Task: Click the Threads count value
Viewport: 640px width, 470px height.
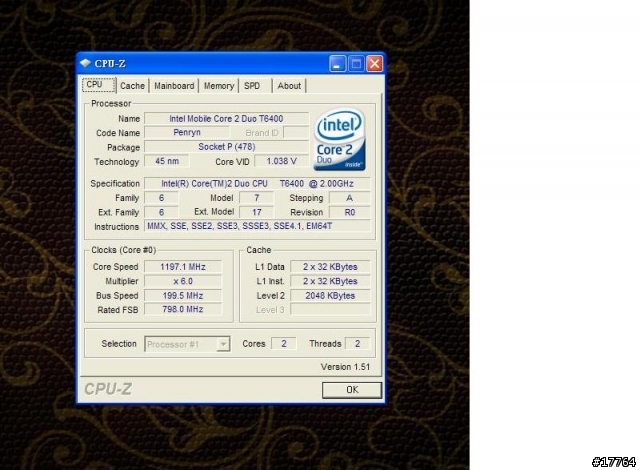Action: click(358, 344)
